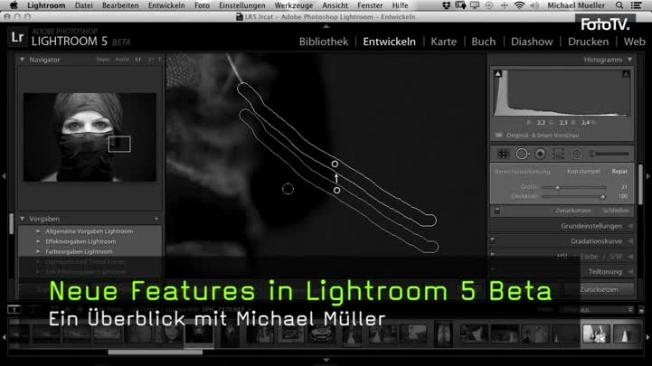Hide left panel via side arrow
This screenshot has height=366, width=652.
coord(4,177)
